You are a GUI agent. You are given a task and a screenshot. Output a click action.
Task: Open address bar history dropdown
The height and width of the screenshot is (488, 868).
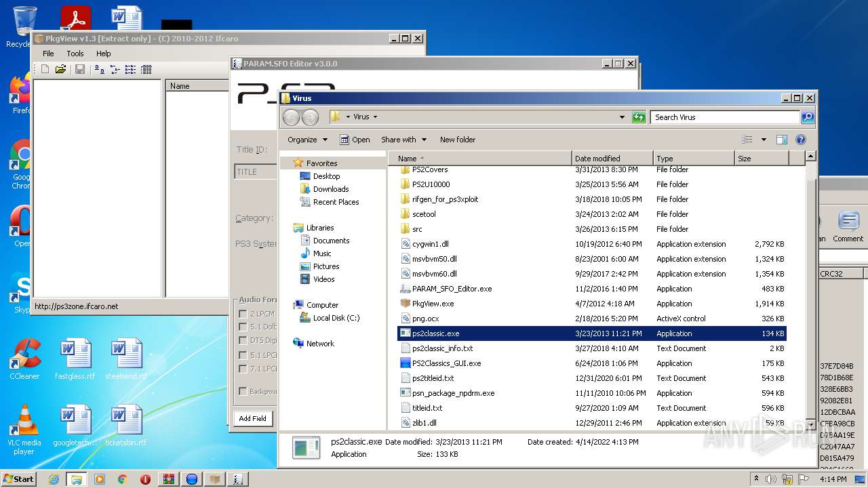[622, 117]
